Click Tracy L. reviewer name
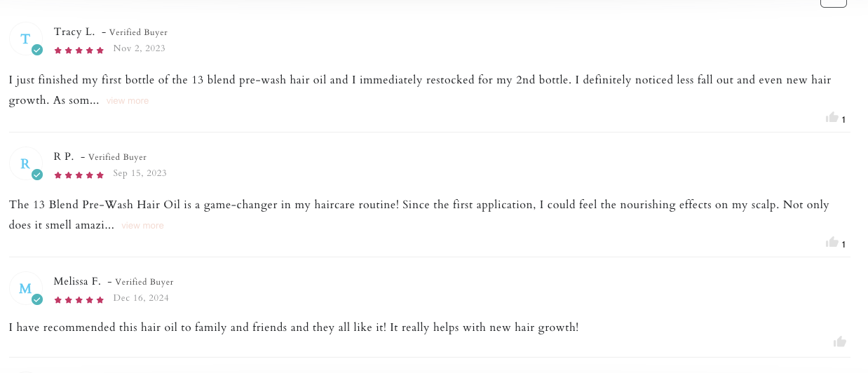868x373 pixels. 74,32
